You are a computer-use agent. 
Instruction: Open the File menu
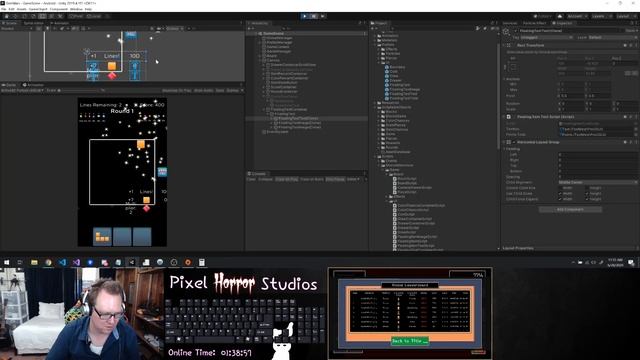pos(4,9)
